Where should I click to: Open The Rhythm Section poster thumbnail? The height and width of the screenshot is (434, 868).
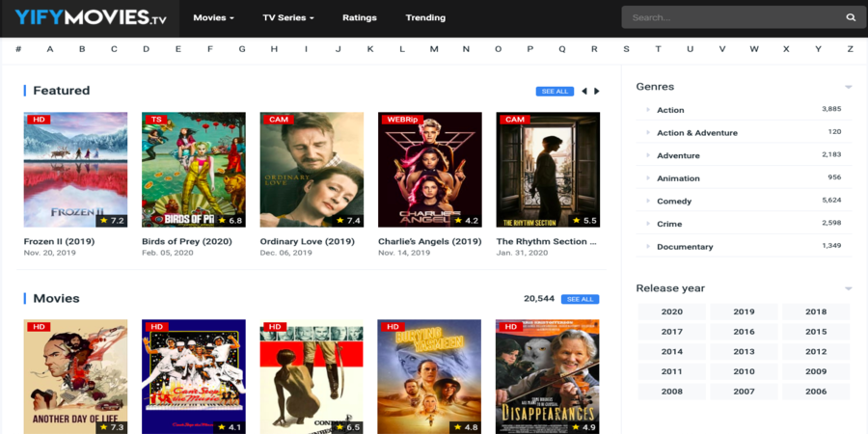(548, 170)
